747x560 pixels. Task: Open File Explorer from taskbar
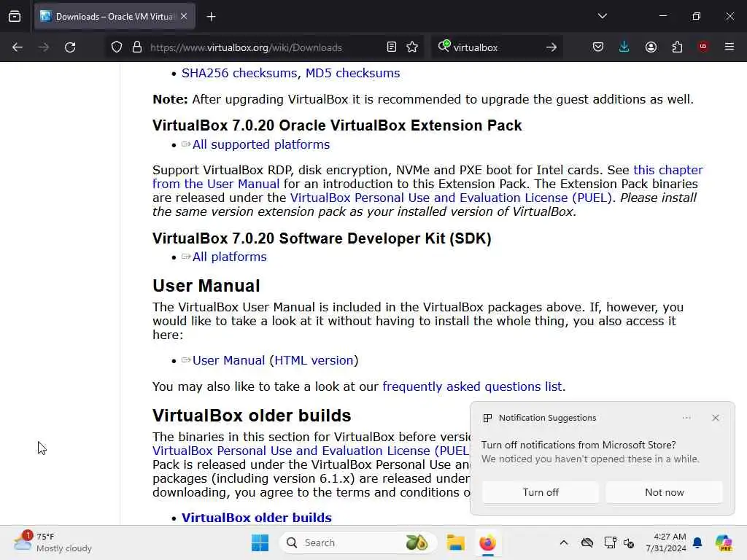pyautogui.click(x=455, y=542)
